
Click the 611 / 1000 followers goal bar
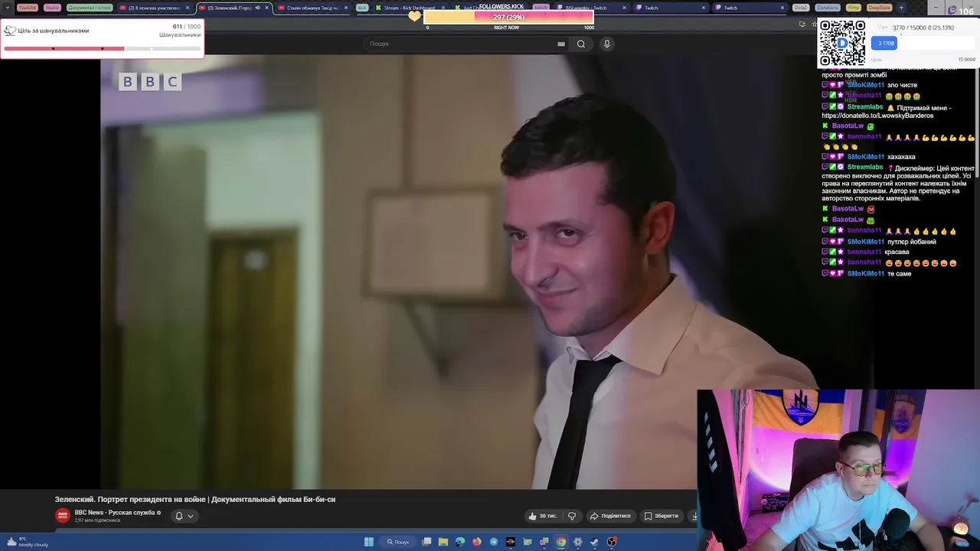(102, 48)
